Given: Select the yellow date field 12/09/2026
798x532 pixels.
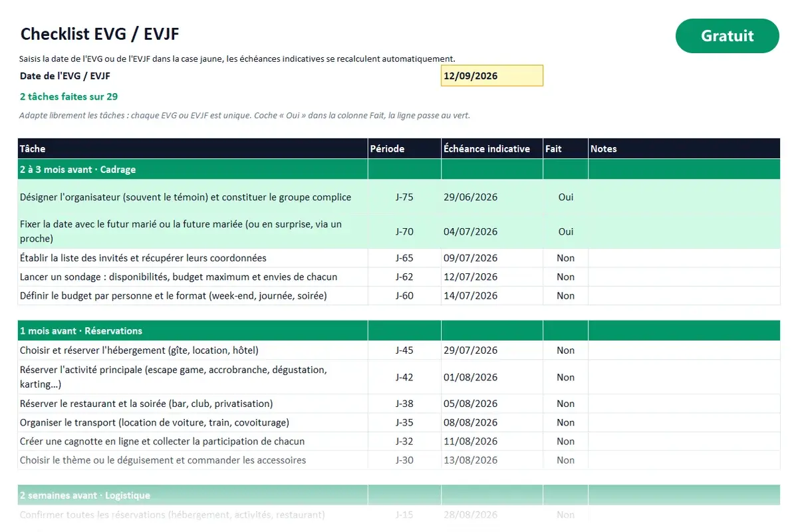Looking at the screenshot, I should point(492,76).
